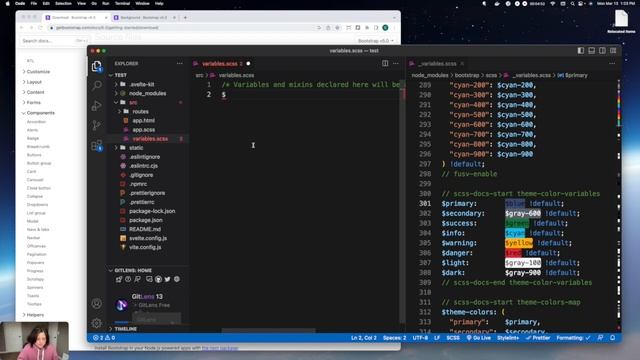Open Terminal menu in menu bar
This screenshot has height=360, width=640.
coord(122,3)
